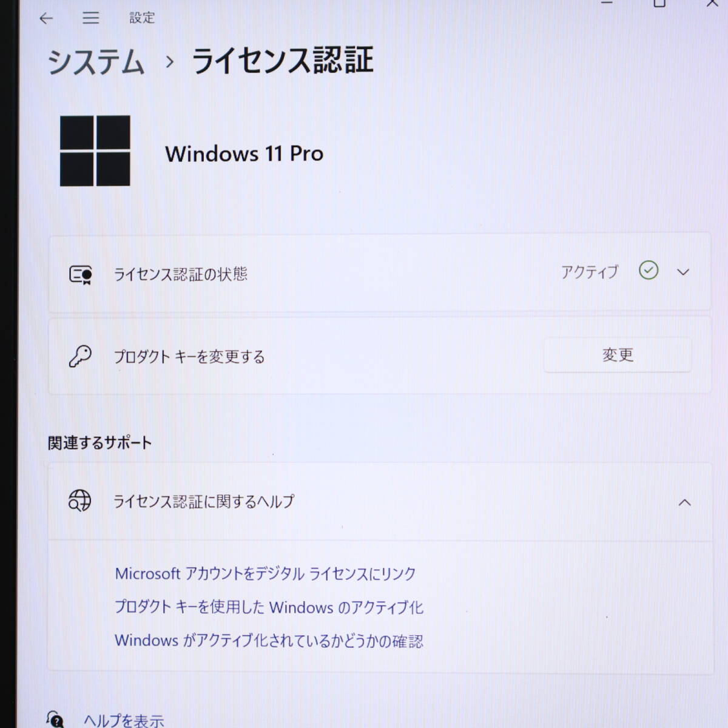
Task: Click the プロダクト キーを変更する label
Action: coord(189,357)
